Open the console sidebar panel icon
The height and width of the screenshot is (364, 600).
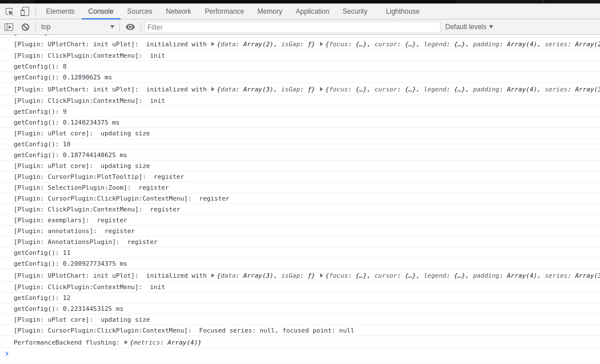9,27
